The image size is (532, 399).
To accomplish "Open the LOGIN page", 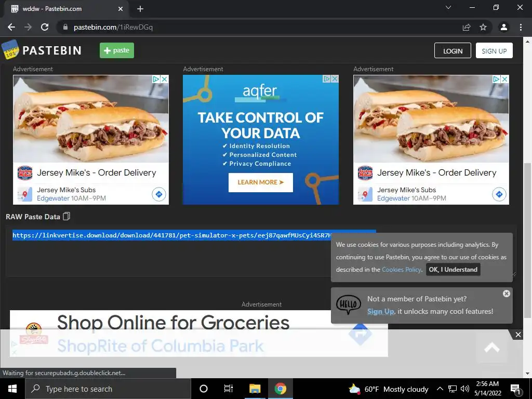I will 453,50.
